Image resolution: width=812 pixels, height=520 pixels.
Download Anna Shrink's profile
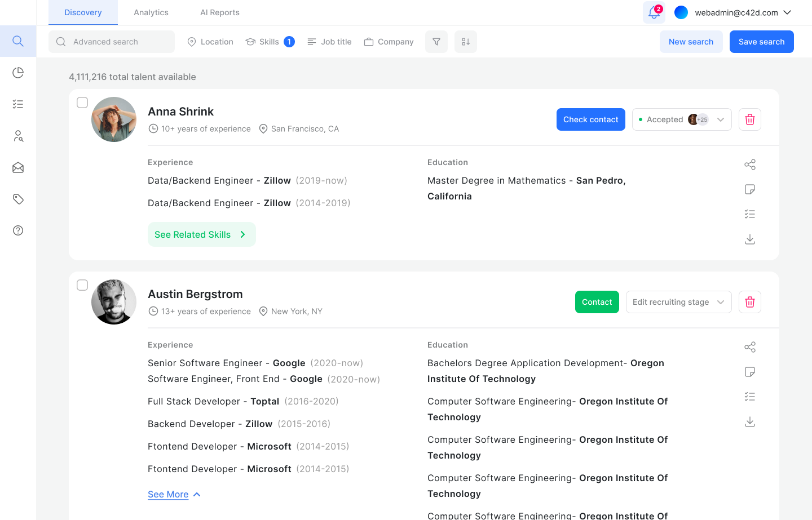(x=750, y=239)
